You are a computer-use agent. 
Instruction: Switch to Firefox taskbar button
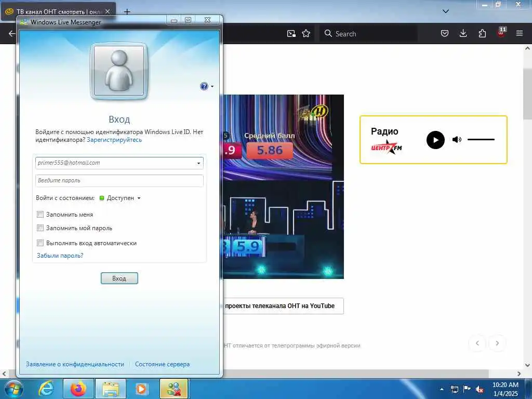(x=78, y=389)
